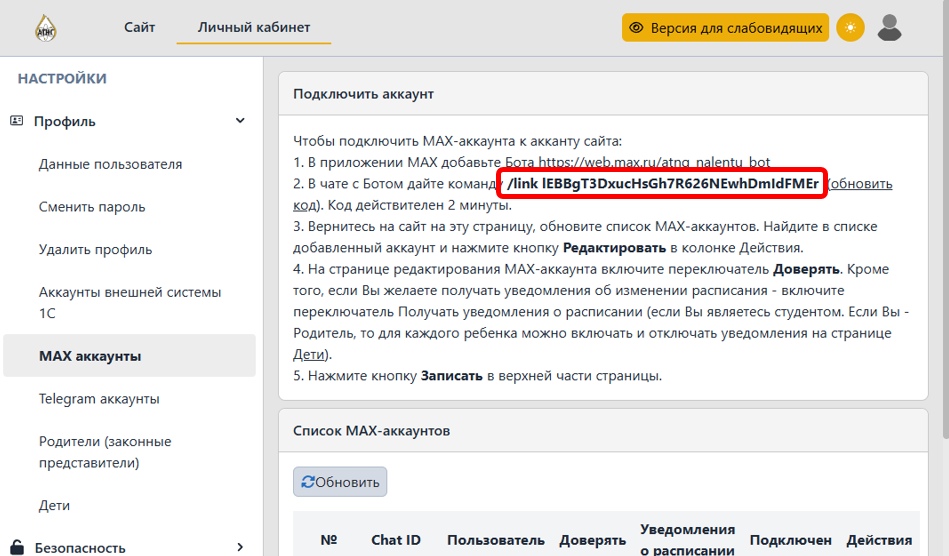The image size is (949, 556).
Task: Enable Версия для слабовидящих
Action: [725, 28]
